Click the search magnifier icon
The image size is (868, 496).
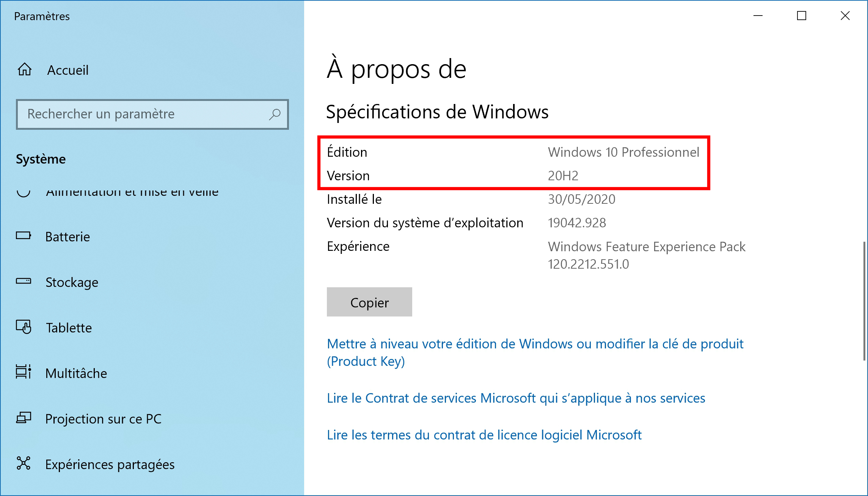[x=275, y=114]
